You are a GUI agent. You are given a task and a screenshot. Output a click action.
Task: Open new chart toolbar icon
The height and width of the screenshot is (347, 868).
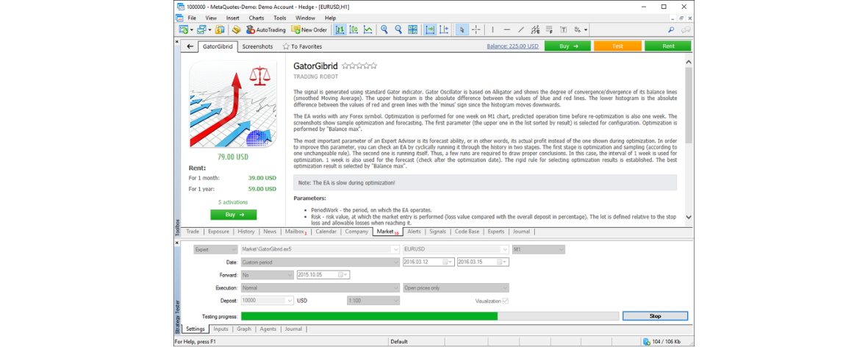click(x=183, y=30)
